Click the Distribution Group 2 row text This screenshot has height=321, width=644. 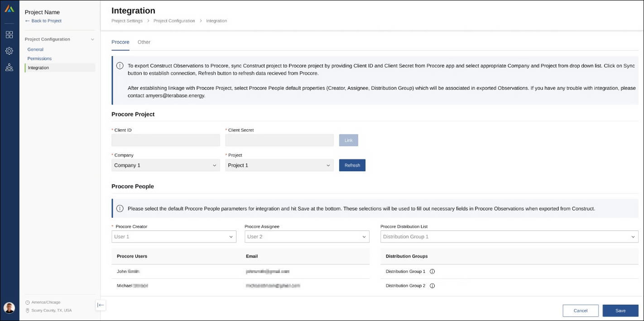[405, 286]
